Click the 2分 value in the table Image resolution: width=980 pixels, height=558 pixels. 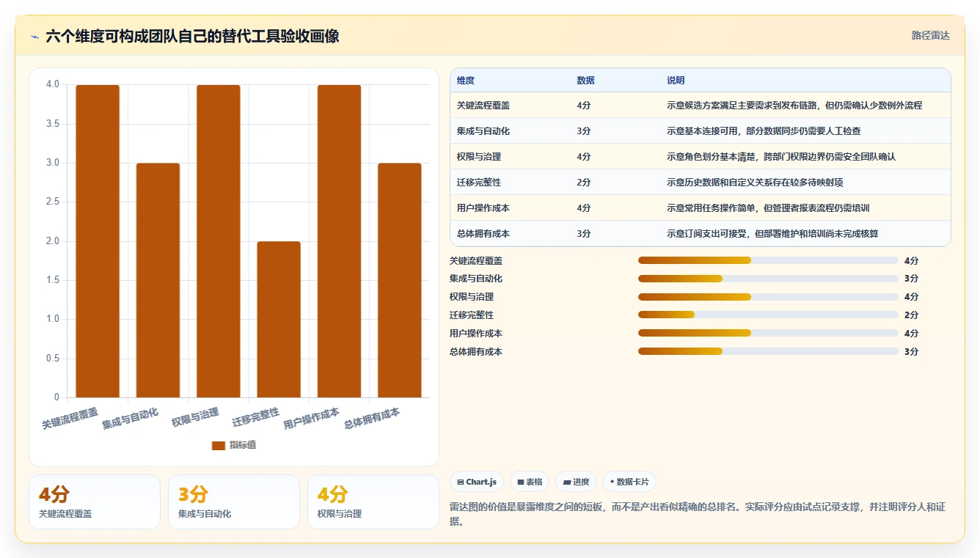(x=584, y=183)
